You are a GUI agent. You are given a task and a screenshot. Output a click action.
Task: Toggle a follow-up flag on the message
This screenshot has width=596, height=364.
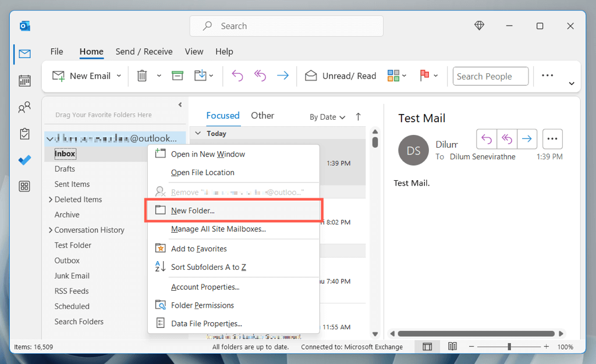point(425,76)
